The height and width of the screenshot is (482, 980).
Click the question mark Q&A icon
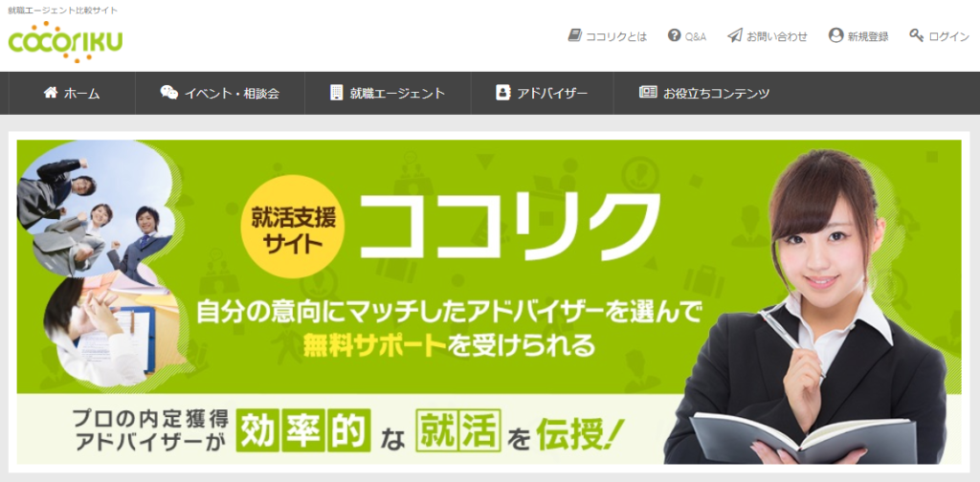tap(674, 35)
